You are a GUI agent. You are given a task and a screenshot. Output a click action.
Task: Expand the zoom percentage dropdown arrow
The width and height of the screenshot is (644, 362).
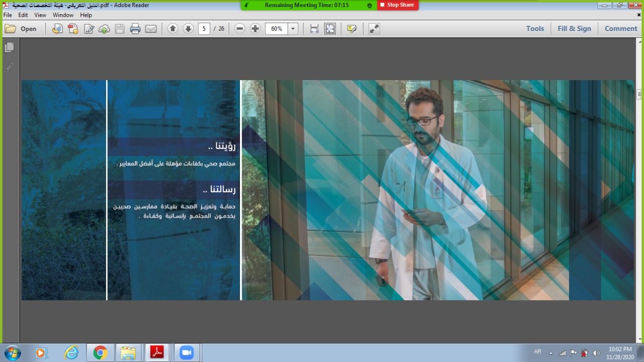pyautogui.click(x=293, y=29)
